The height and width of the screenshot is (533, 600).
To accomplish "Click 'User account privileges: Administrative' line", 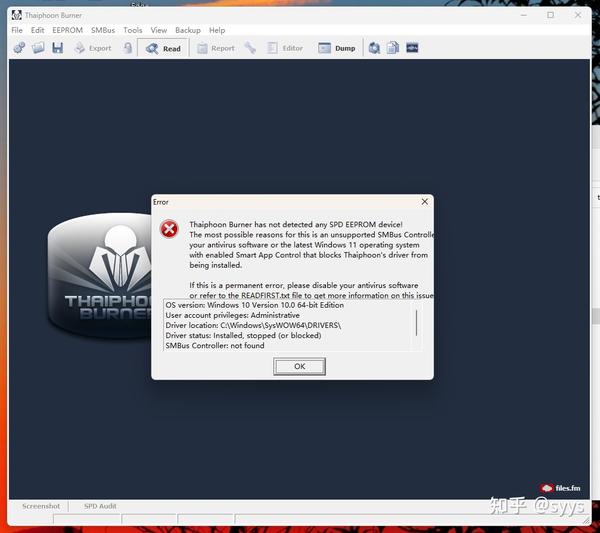I will pos(232,315).
